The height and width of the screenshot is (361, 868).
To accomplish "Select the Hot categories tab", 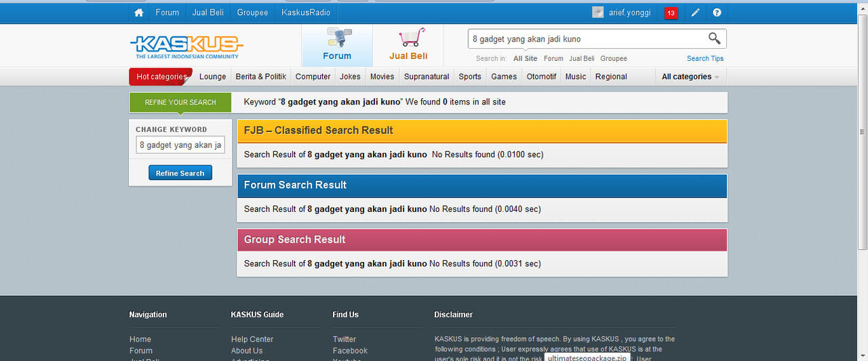I will (x=161, y=77).
